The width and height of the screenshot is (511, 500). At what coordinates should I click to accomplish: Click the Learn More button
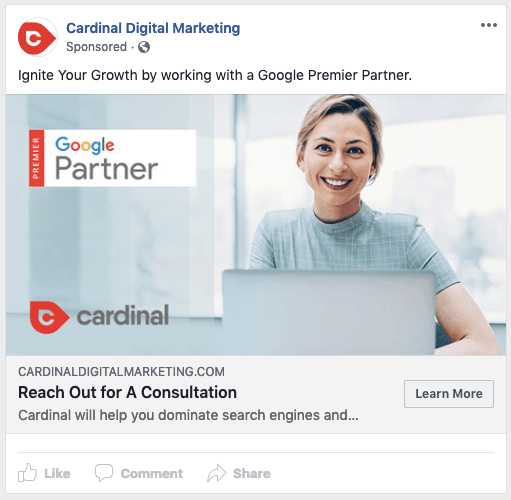click(449, 394)
